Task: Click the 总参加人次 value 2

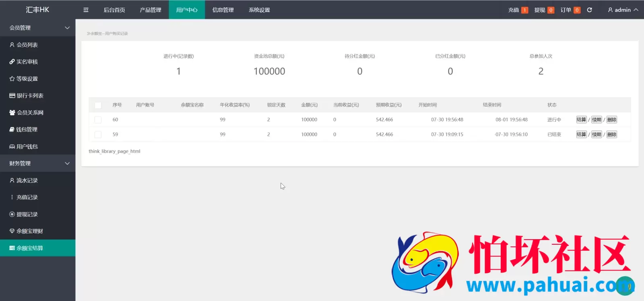Action: pos(541,72)
